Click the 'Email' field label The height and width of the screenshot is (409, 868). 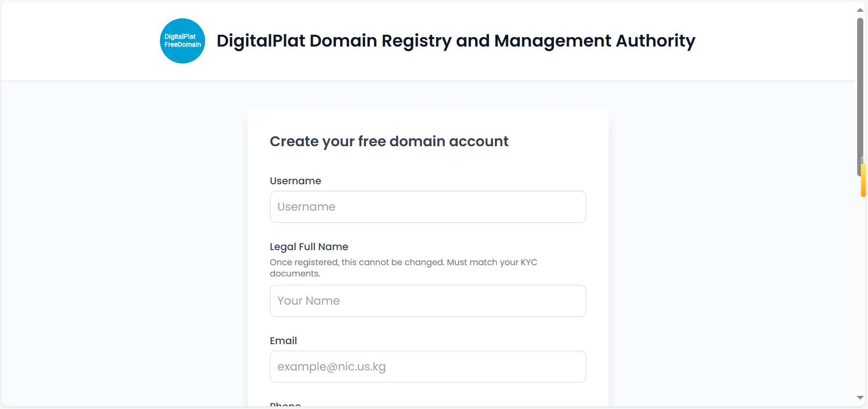click(283, 341)
